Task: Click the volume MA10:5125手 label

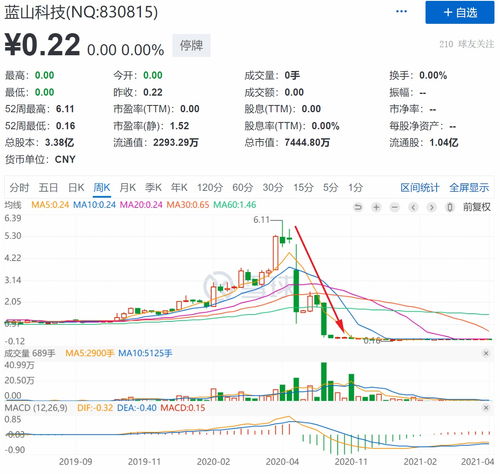Action: coord(145,353)
